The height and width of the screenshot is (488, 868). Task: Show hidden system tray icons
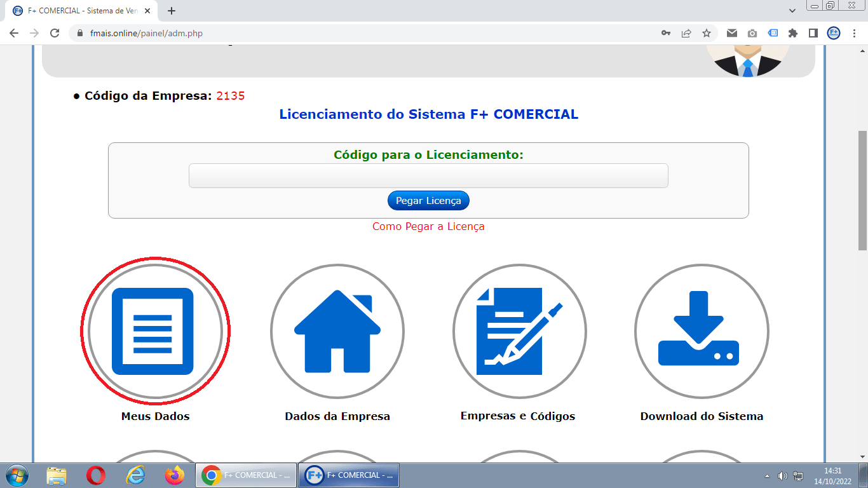[x=767, y=476]
